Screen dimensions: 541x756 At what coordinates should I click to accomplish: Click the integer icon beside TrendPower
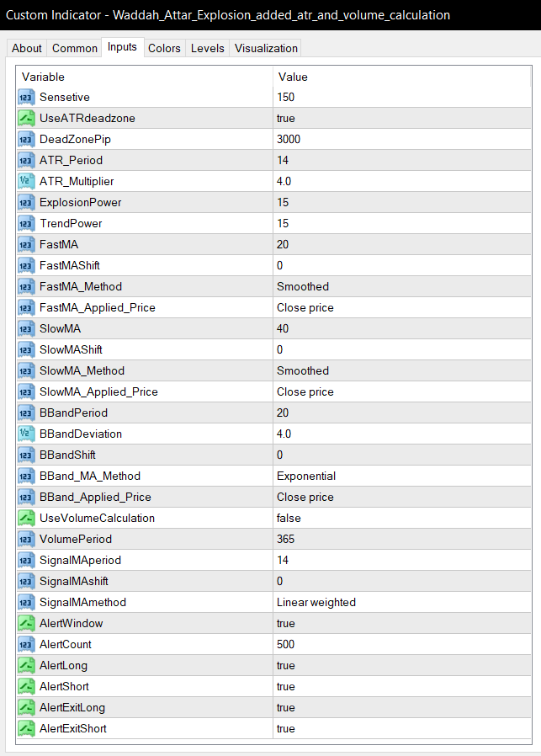[26, 224]
